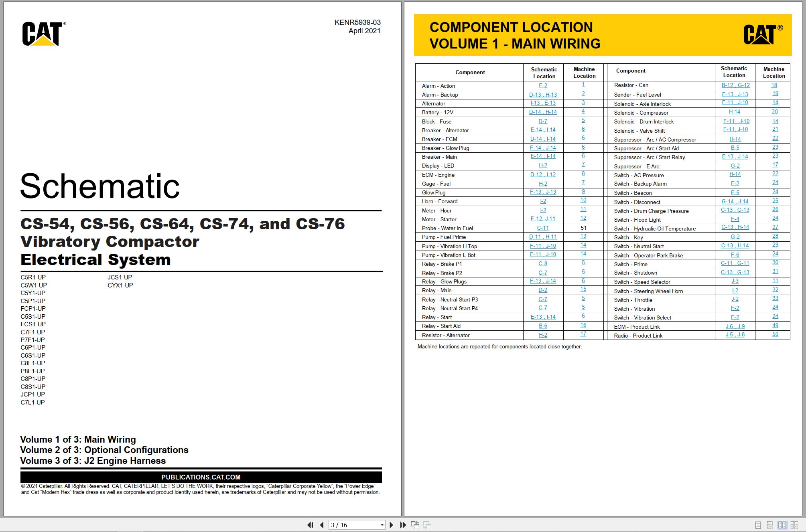Click the previous view navigation icon
The image size is (806, 532).
[415, 525]
